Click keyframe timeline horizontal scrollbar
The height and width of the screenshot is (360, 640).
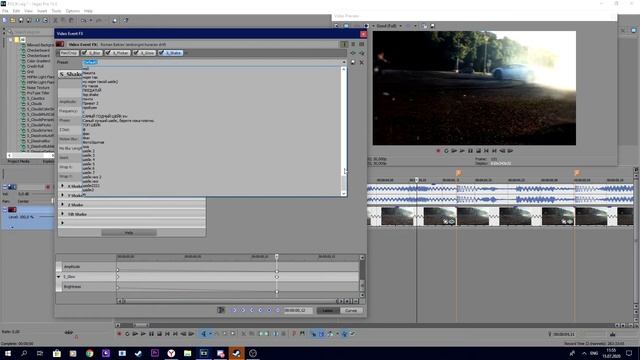click(231, 301)
